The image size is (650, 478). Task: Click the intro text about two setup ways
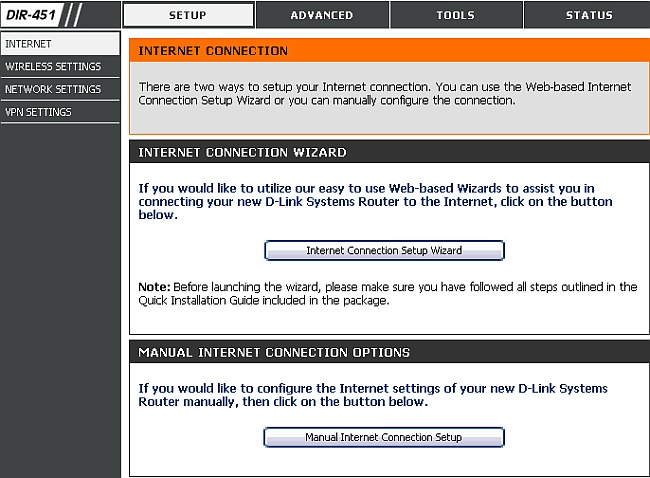click(x=384, y=94)
